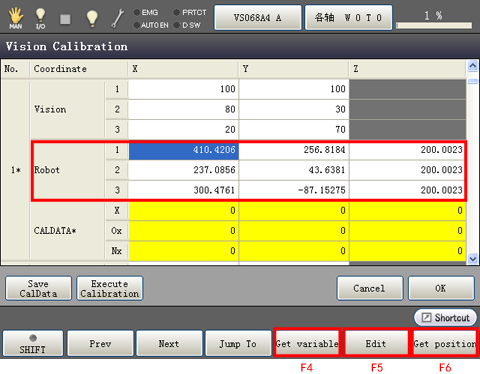Click the W 0 T 0 button

[x=348, y=18]
